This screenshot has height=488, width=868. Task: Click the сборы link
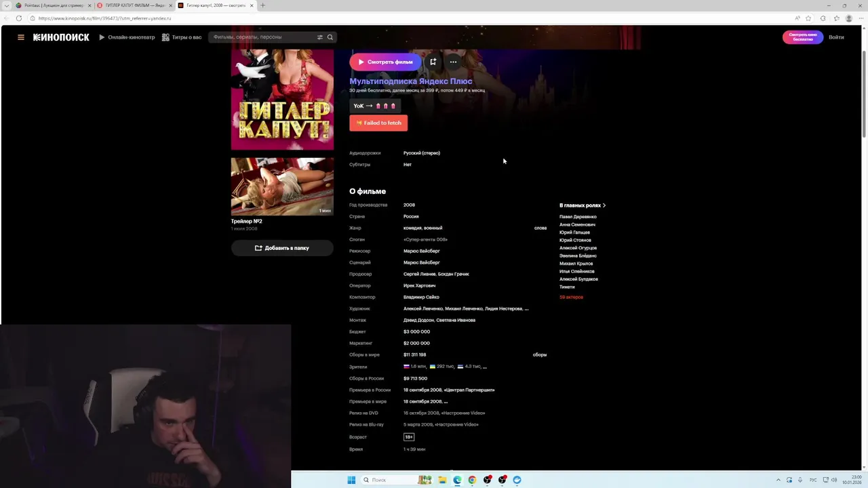(540, 354)
